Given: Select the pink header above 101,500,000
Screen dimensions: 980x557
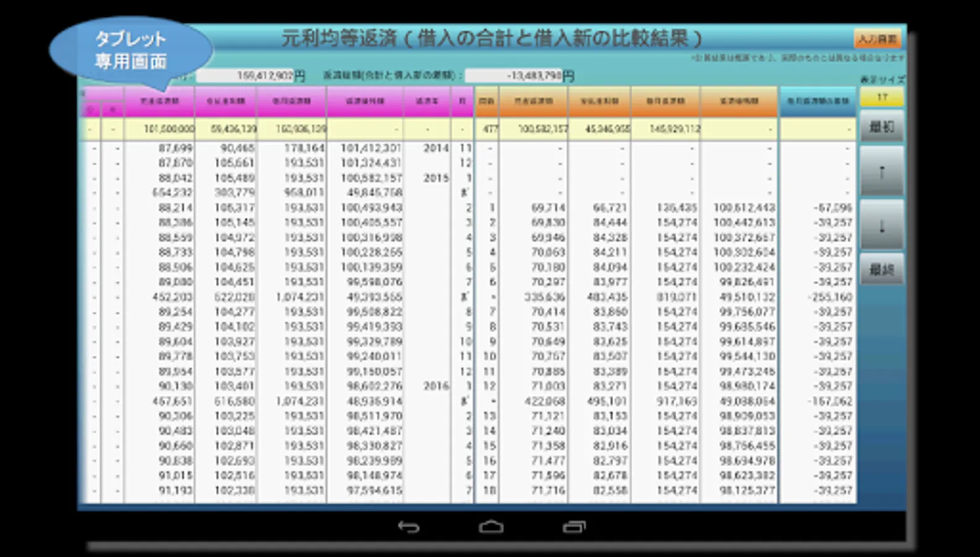Looking at the screenshot, I should click(160, 101).
